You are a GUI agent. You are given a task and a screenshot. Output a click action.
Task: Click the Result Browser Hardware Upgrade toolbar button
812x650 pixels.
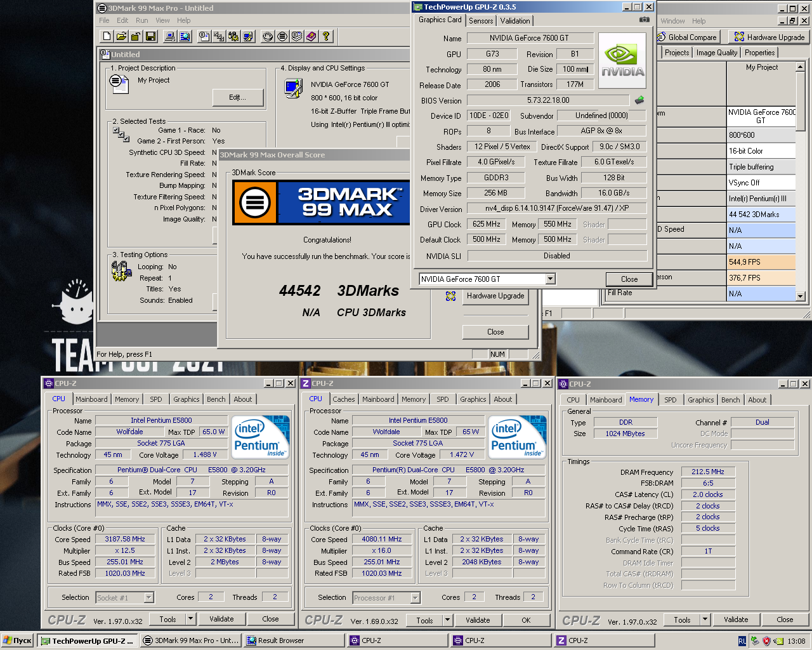[x=769, y=37]
